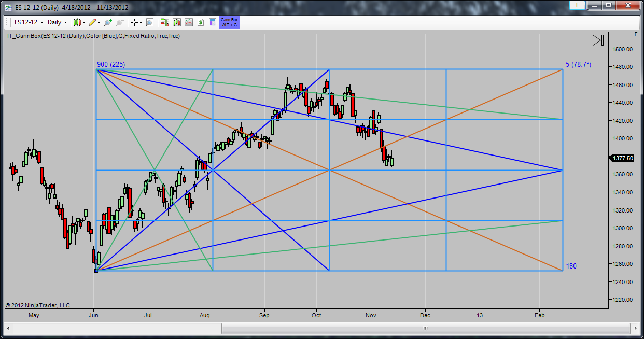Click the candlestick chart style icon

point(77,22)
